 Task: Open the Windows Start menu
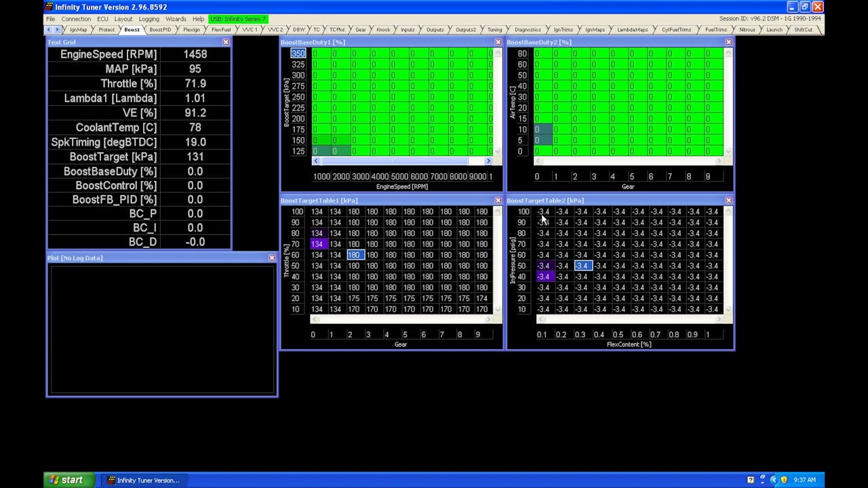tap(66, 480)
